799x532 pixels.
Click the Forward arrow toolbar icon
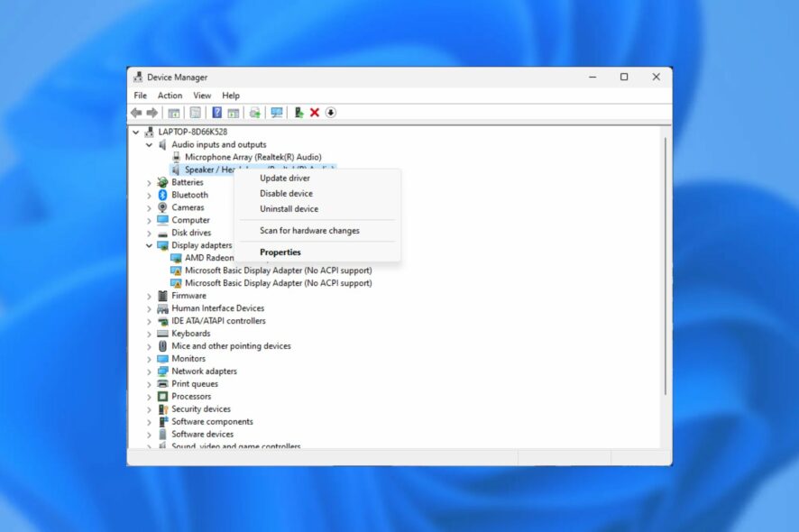click(x=152, y=113)
